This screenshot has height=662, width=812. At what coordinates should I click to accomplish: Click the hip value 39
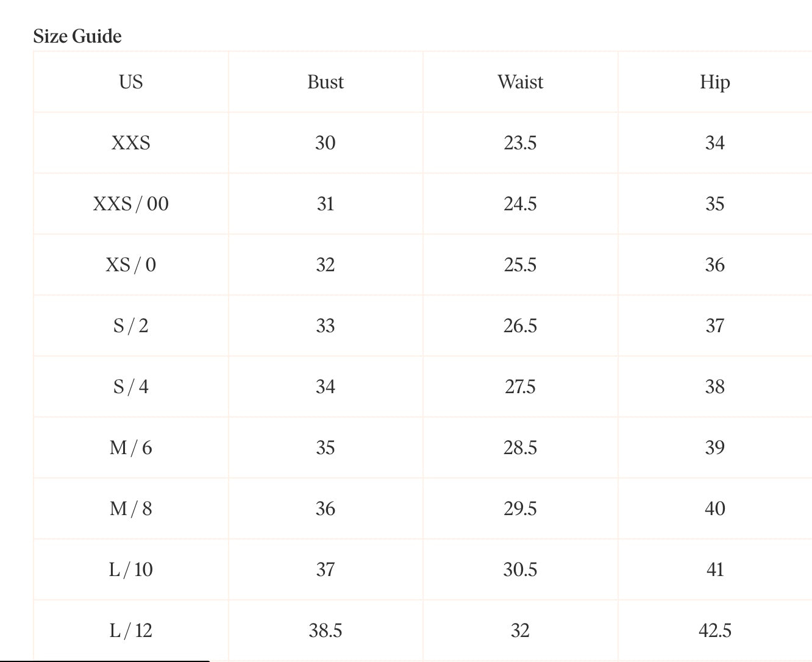(x=714, y=447)
